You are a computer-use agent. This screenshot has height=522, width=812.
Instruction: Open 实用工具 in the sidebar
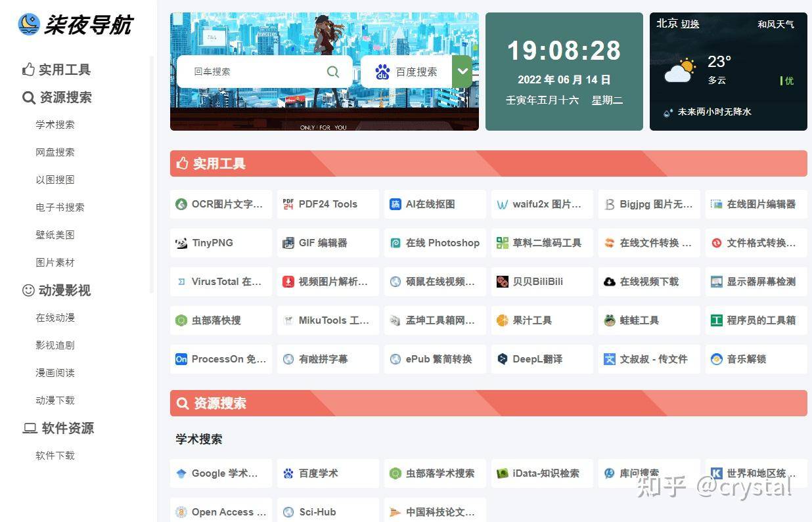(x=57, y=70)
